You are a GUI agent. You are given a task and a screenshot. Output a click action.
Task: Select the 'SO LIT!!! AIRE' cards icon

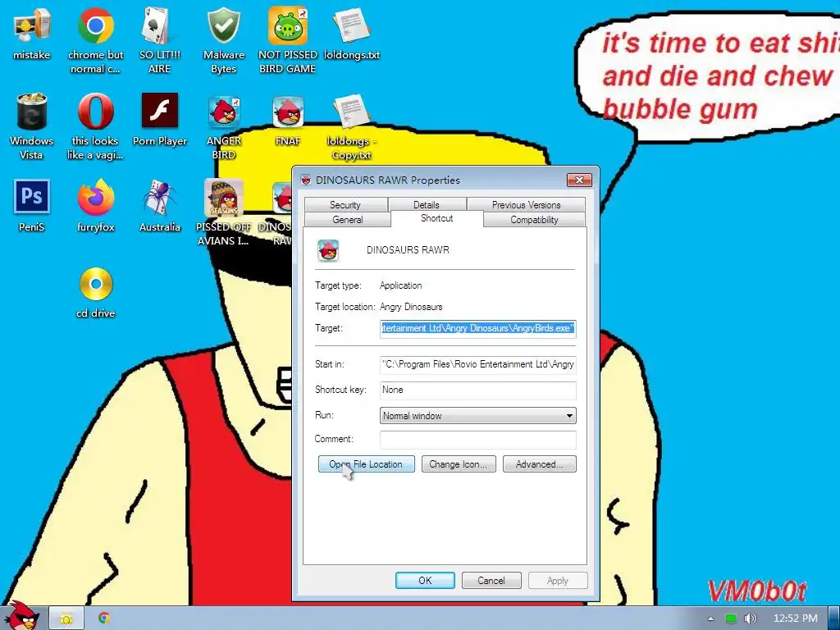(160, 40)
